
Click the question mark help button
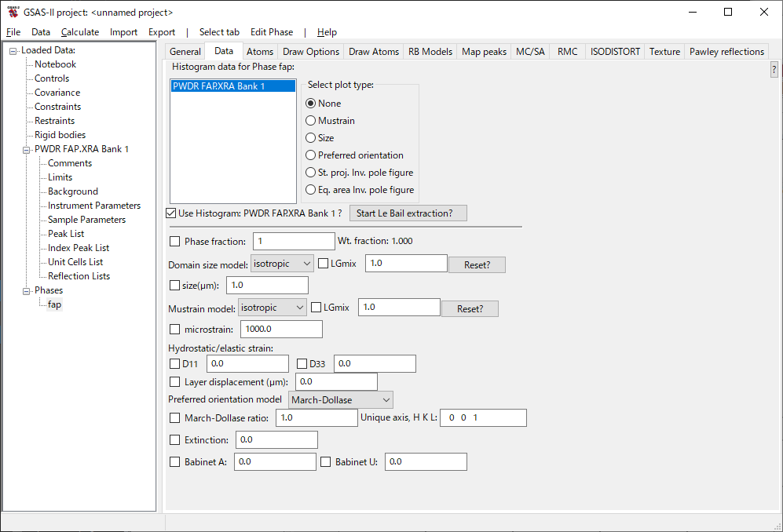pyautogui.click(x=774, y=70)
